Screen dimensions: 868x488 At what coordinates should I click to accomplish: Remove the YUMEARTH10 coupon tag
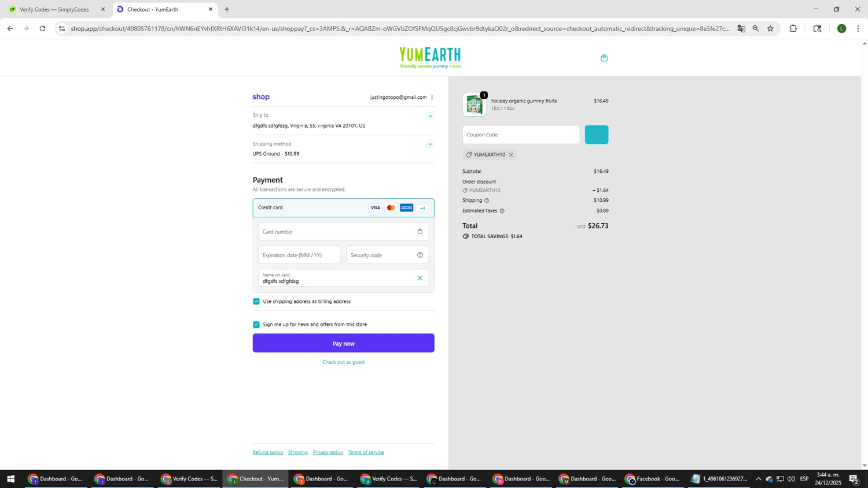[511, 155]
